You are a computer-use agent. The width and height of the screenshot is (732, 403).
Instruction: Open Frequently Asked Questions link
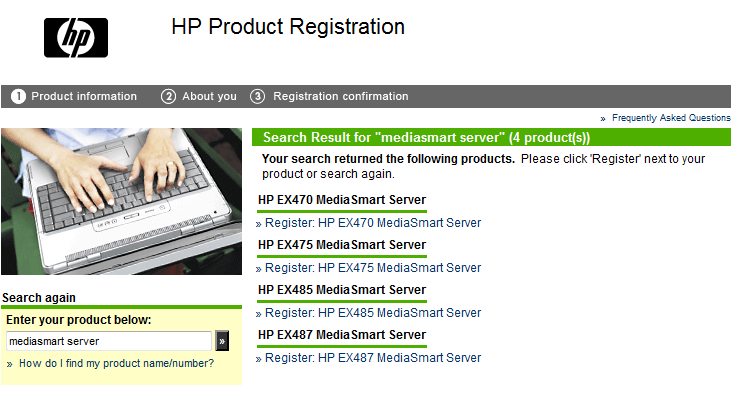click(671, 118)
